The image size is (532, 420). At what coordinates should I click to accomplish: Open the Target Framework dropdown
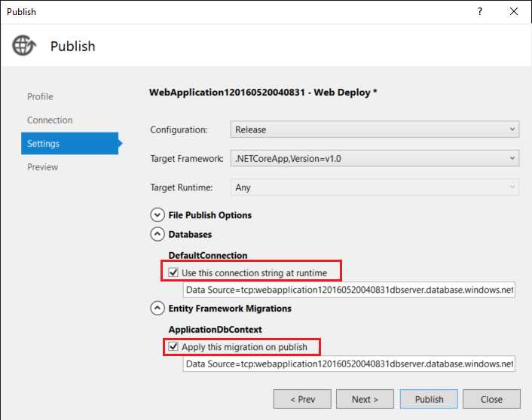375,158
